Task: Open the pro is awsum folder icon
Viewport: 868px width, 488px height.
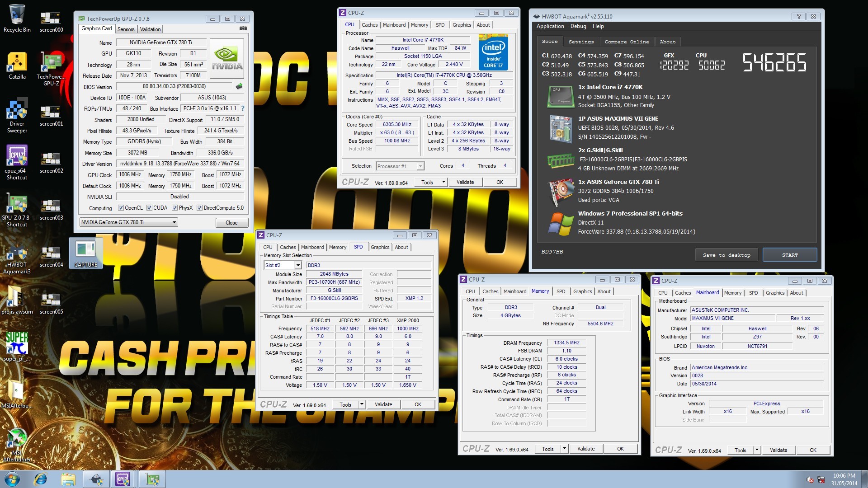Action: coord(17,300)
